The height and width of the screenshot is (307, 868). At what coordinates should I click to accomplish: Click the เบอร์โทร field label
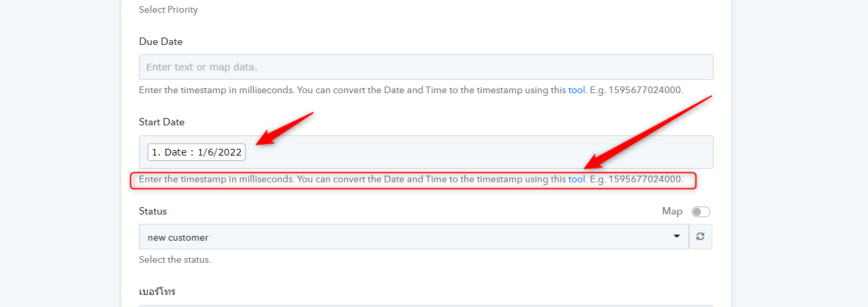tap(157, 292)
